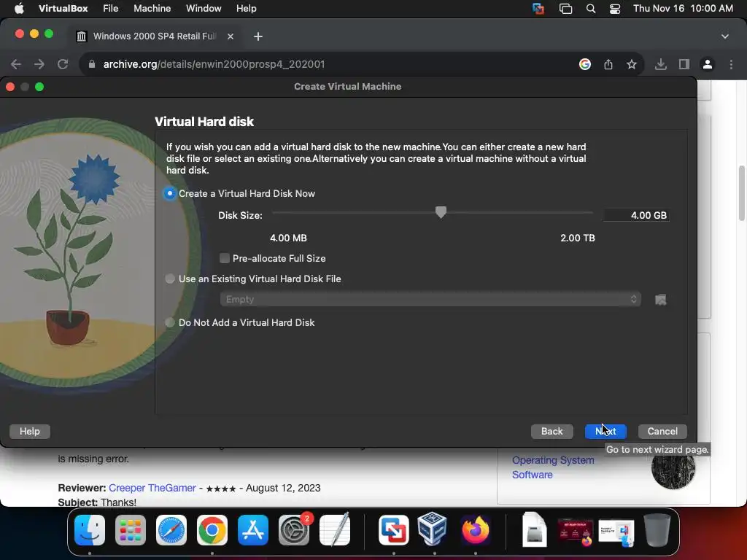747x560 pixels.
Task: Go Back to previous wizard page
Action: [x=551, y=432]
